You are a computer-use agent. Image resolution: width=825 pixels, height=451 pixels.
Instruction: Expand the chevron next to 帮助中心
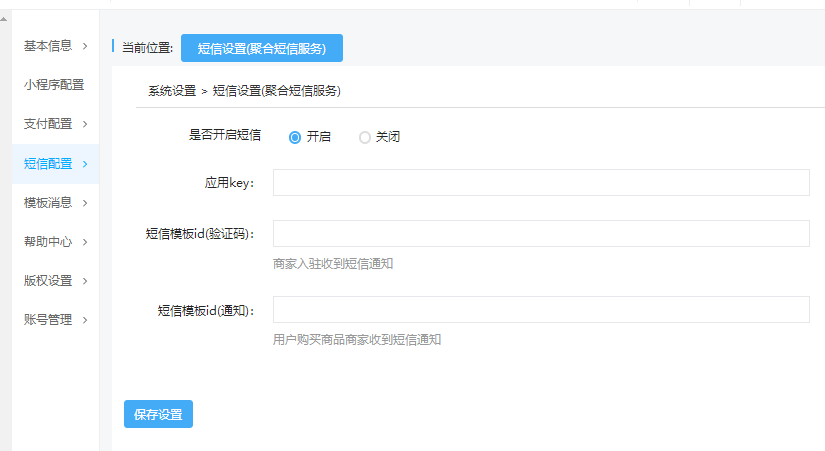click(x=85, y=242)
